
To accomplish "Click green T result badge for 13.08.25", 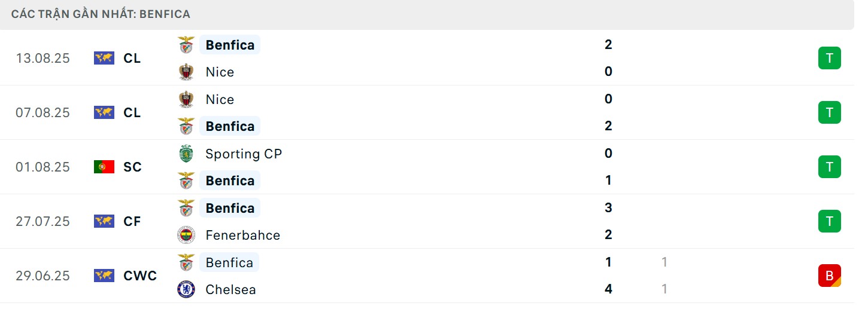I will click(829, 59).
